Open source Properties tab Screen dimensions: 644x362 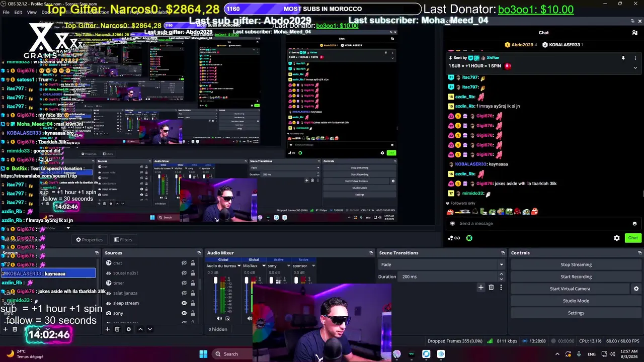[89, 240]
